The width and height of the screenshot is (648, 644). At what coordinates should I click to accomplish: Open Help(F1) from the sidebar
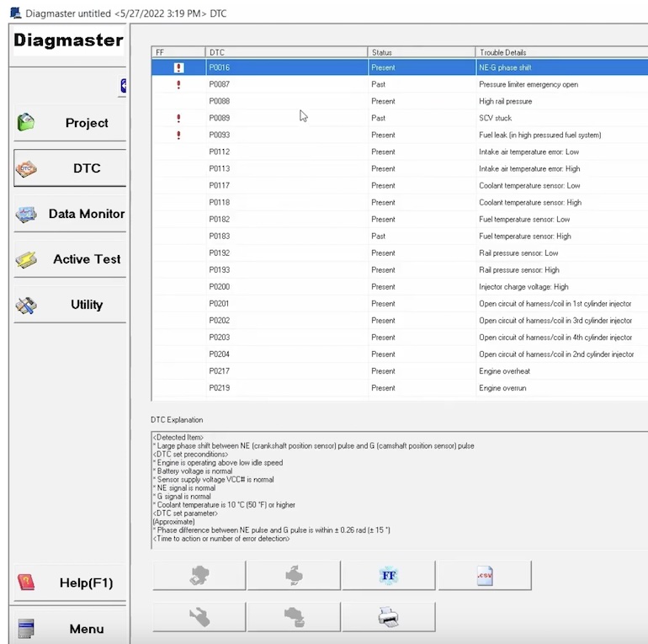click(70, 583)
